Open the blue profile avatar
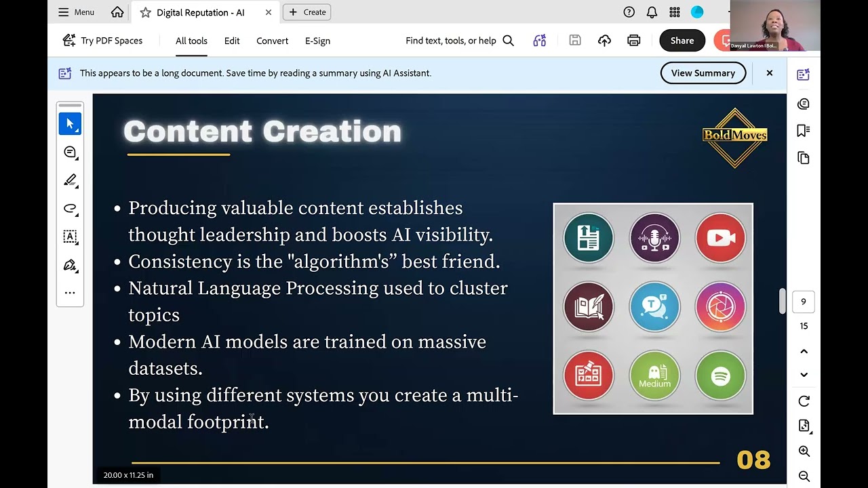This screenshot has width=868, height=488. (x=697, y=12)
